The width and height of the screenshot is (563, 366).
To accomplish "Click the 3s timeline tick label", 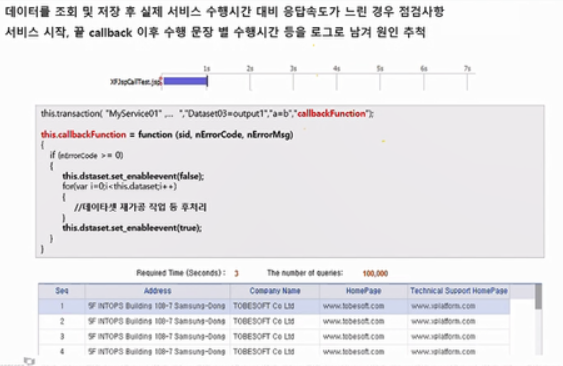I will [x=293, y=68].
